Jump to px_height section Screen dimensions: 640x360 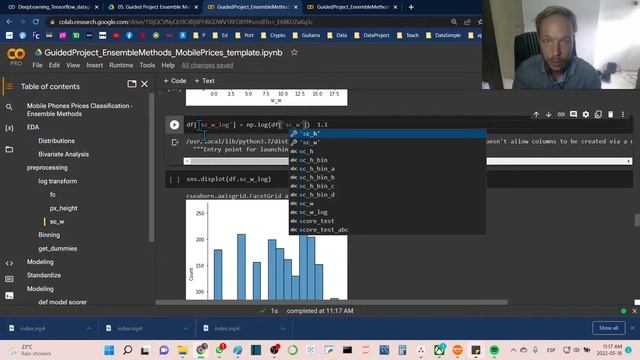[x=63, y=208]
